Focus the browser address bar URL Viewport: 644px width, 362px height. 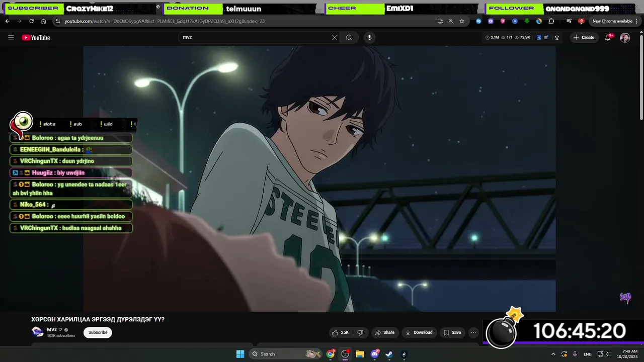165,21
